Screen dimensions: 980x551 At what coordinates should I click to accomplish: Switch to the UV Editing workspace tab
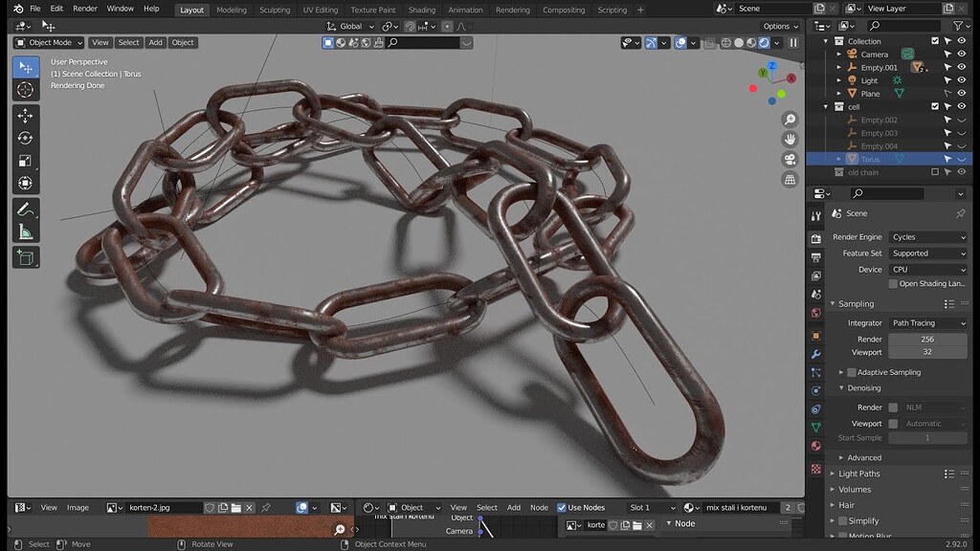(x=320, y=10)
